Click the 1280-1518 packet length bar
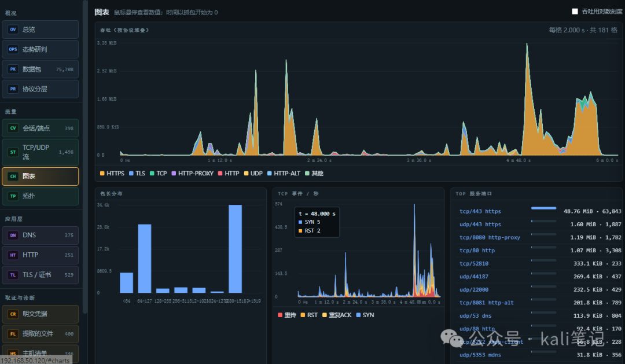The height and width of the screenshot is (364, 625). [235, 249]
